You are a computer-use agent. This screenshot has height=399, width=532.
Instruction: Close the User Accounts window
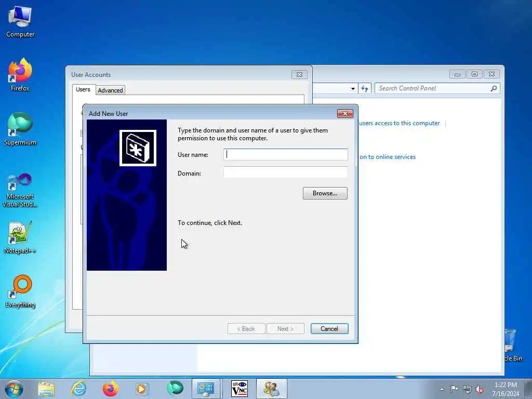[x=299, y=74]
